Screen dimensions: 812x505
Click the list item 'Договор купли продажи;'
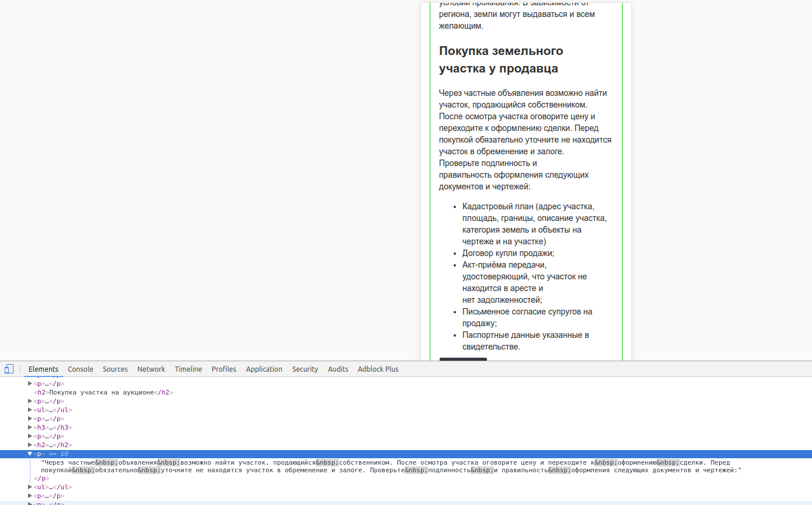[508, 253]
